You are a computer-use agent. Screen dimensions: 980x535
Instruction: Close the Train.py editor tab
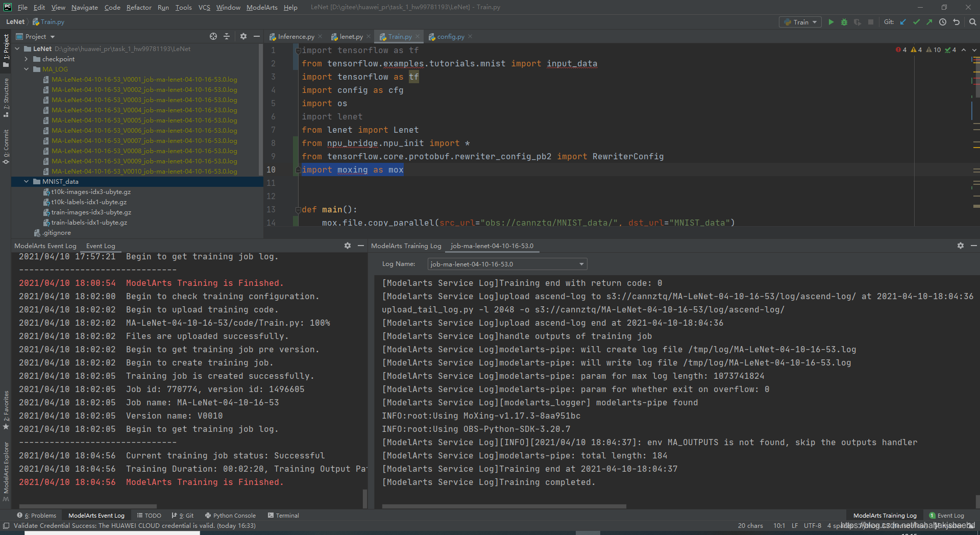(418, 36)
